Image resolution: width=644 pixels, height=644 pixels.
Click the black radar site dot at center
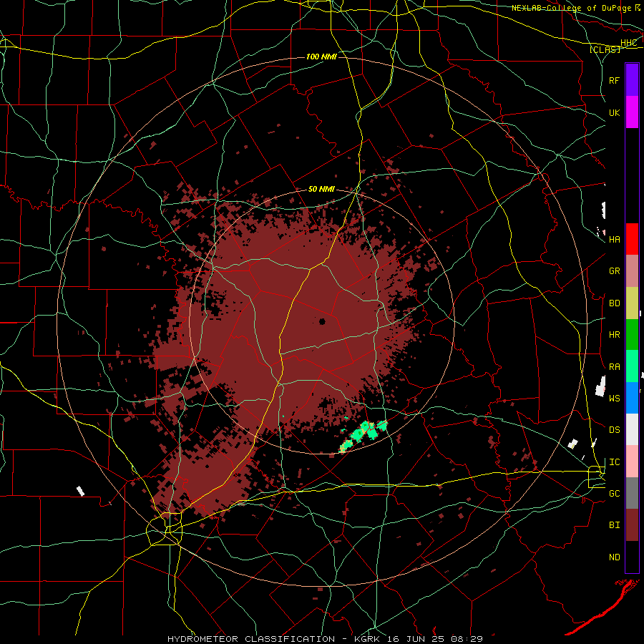pyautogui.click(x=322, y=321)
